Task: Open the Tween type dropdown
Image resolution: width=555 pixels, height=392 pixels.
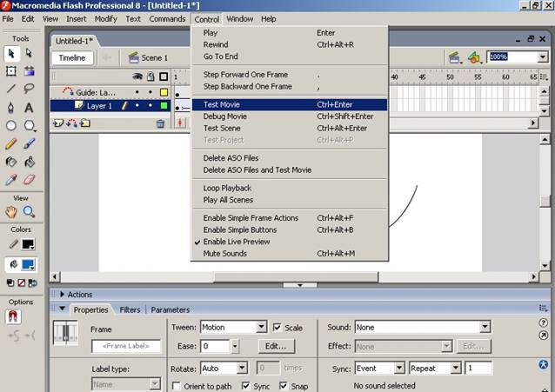Action: click(x=262, y=327)
